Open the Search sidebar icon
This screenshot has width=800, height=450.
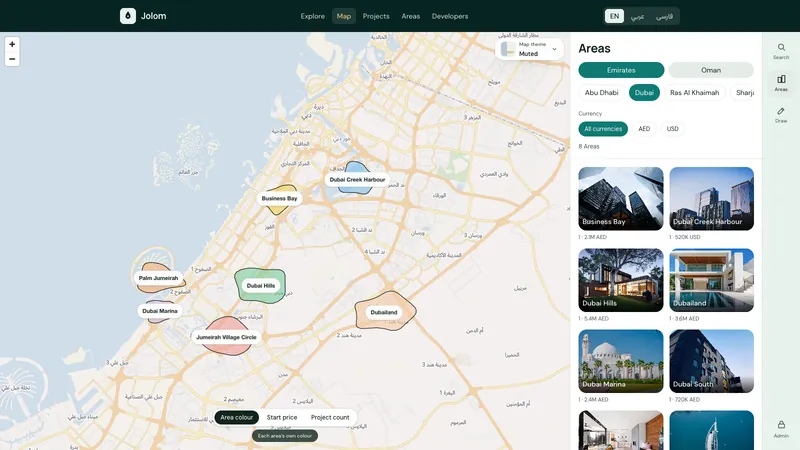pos(781,51)
